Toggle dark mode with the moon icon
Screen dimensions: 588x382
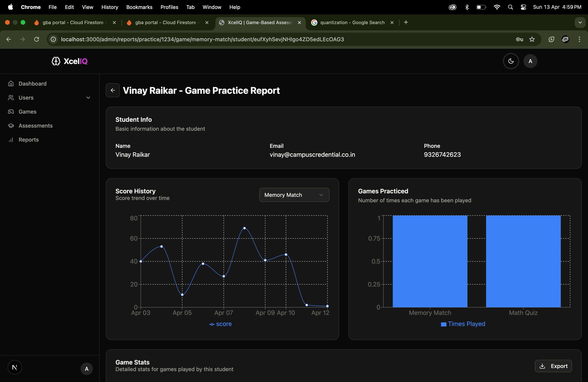point(511,61)
